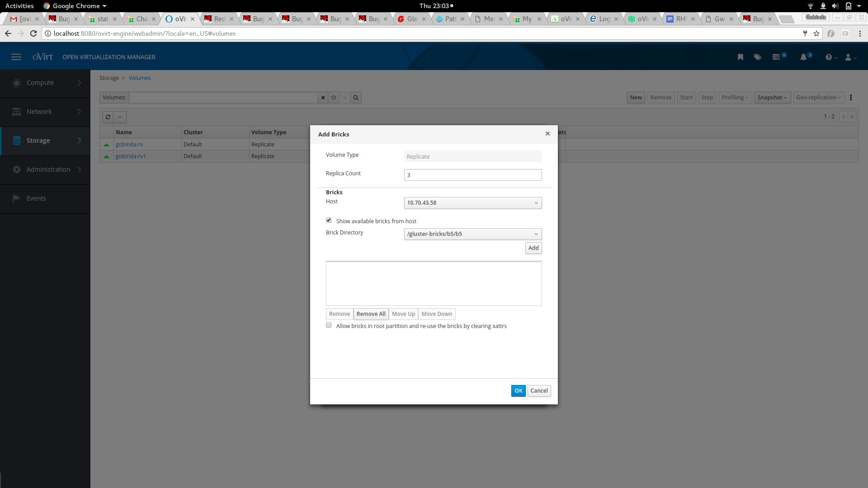The width and height of the screenshot is (868, 488).
Task: Click the Replica Count input field
Action: pyautogui.click(x=472, y=175)
